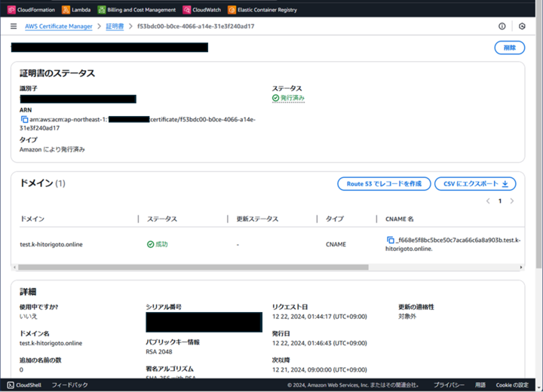Open 用語 footer link
The height and width of the screenshot is (392, 543).
click(480, 385)
